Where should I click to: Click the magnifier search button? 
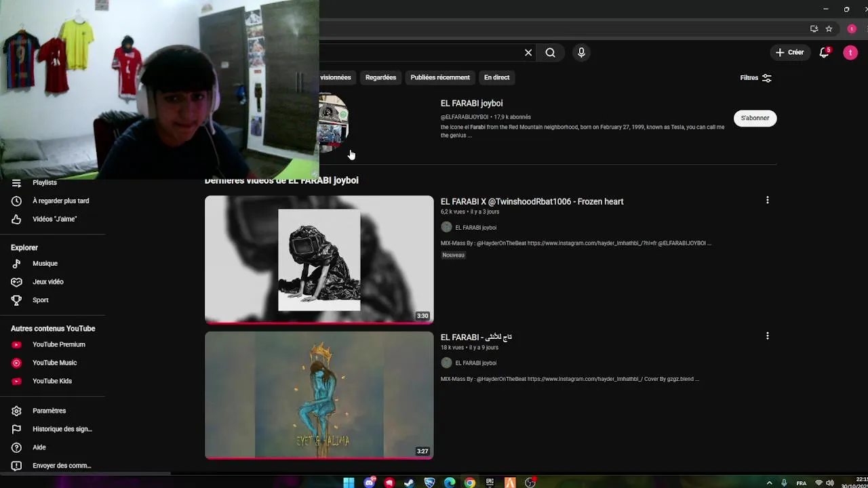click(551, 52)
